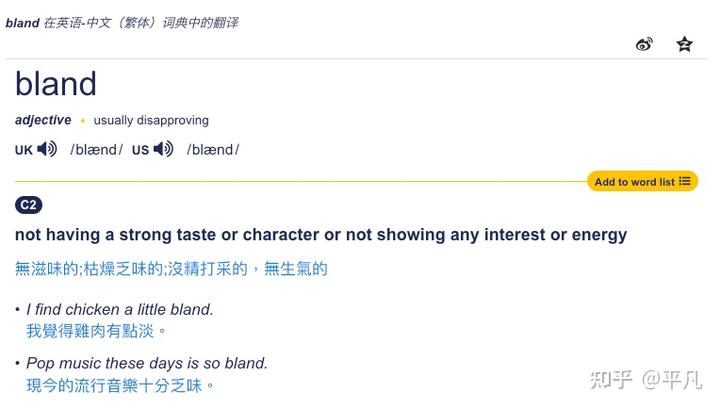Image resolution: width=720 pixels, height=409 pixels.
Task: Click the translation 現今的流行音樂十分乏味
Action: pos(120,384)
